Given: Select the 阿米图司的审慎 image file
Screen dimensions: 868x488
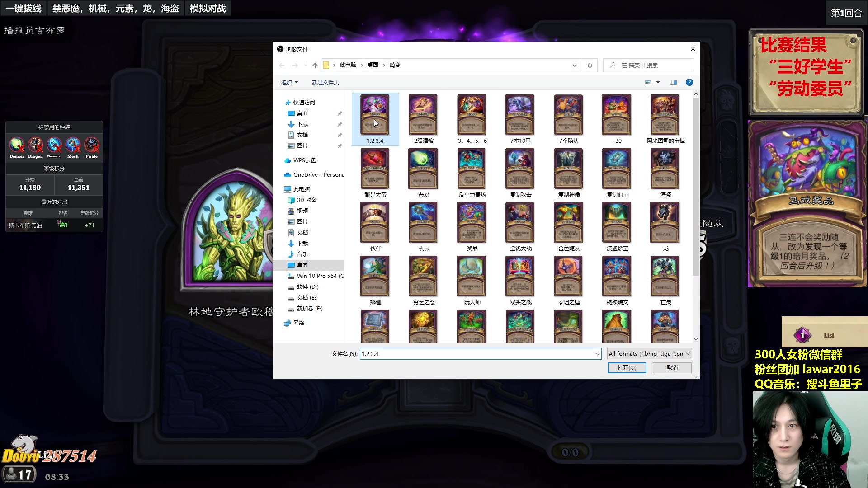Looking at the screenshot, I should point(665,119).
